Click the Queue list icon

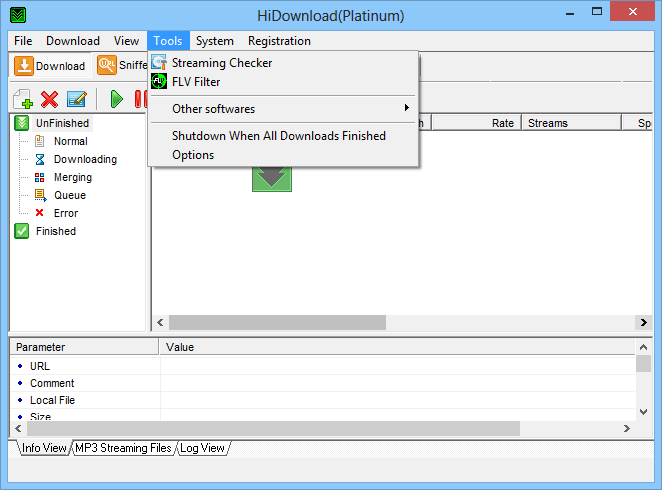40,195
